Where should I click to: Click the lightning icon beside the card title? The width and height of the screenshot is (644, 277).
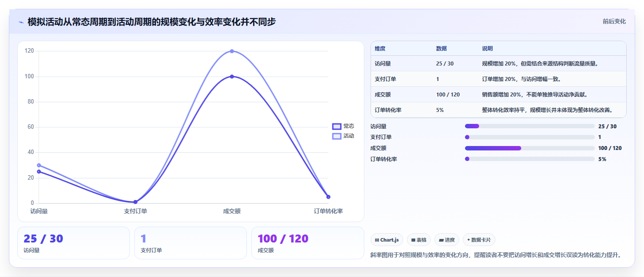(21, 22)
